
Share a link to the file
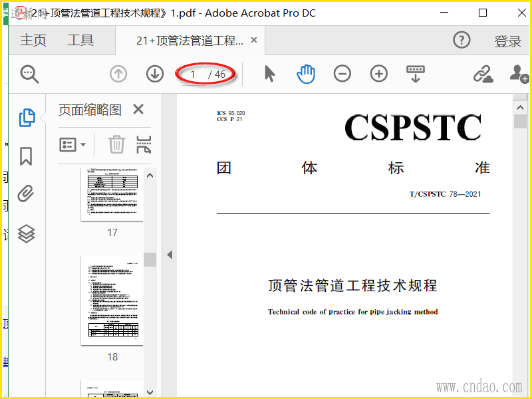(x=483, y=74)
